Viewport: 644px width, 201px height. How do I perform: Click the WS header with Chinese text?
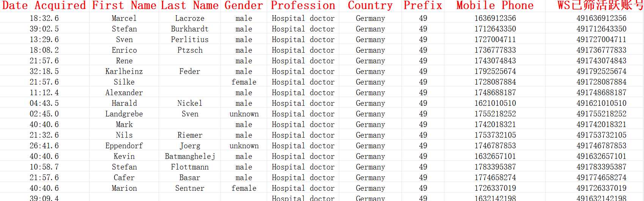coord(600,6)
